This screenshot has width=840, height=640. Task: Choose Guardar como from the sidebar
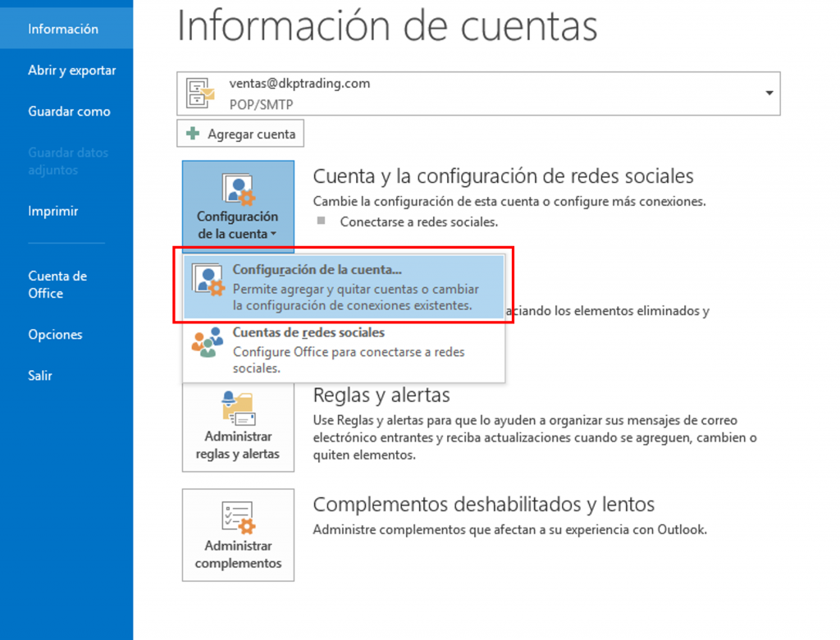click(x=69, y=112)
